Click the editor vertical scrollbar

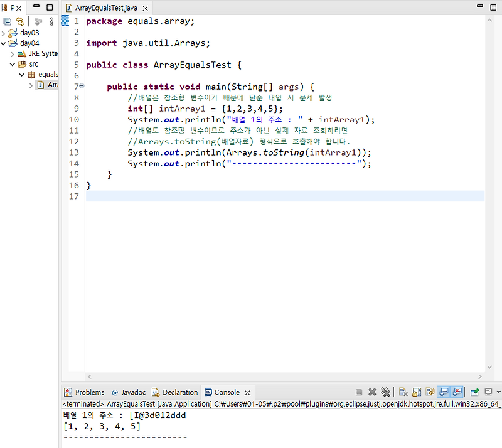[x=489, y=188]
